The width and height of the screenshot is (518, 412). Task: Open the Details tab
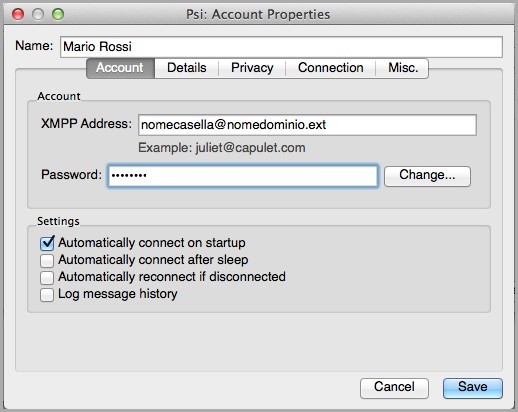pyautogui.click(x=187, y=68)
